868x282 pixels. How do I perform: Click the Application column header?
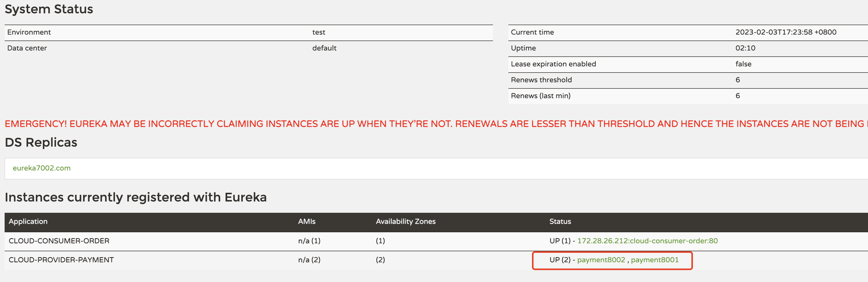tap(28, 221)
